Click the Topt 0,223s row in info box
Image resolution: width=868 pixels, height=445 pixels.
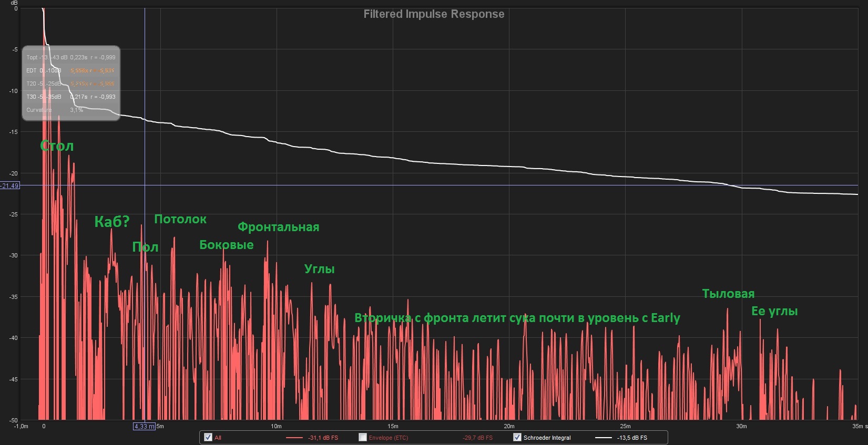pyautogui.click(x=71, y=57)
